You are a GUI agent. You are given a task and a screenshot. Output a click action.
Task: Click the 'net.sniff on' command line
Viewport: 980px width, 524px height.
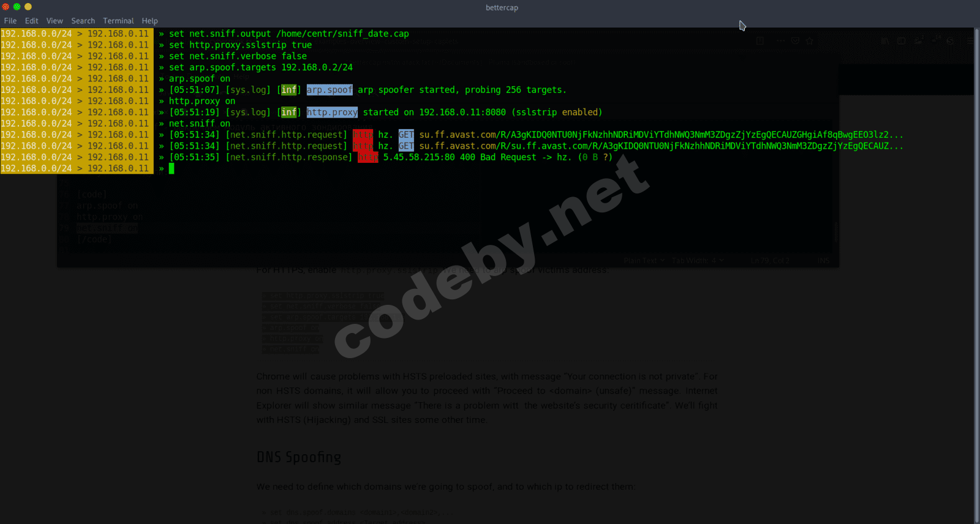[x=200, y=124]
